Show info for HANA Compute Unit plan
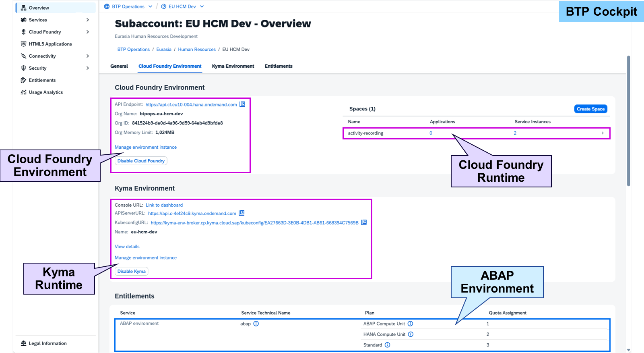Screen dimensions: 644x353 [411, 334]
